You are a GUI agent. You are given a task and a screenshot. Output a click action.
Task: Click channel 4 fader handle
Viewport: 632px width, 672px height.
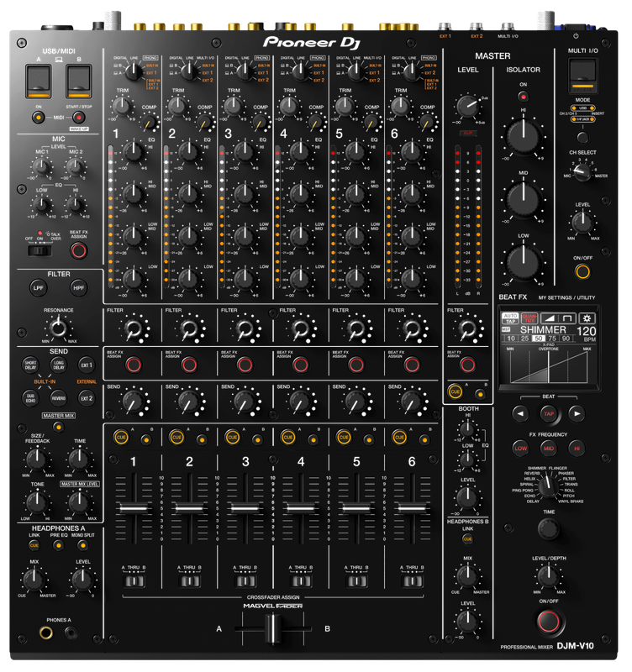[x=301, y=508]
